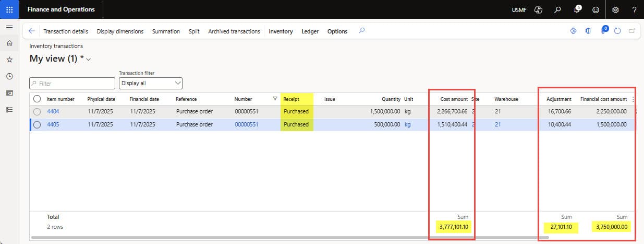Open Favorites star icon in sidebar
The width and height of the screenshot is (644, 244).
tap(9, 60)
